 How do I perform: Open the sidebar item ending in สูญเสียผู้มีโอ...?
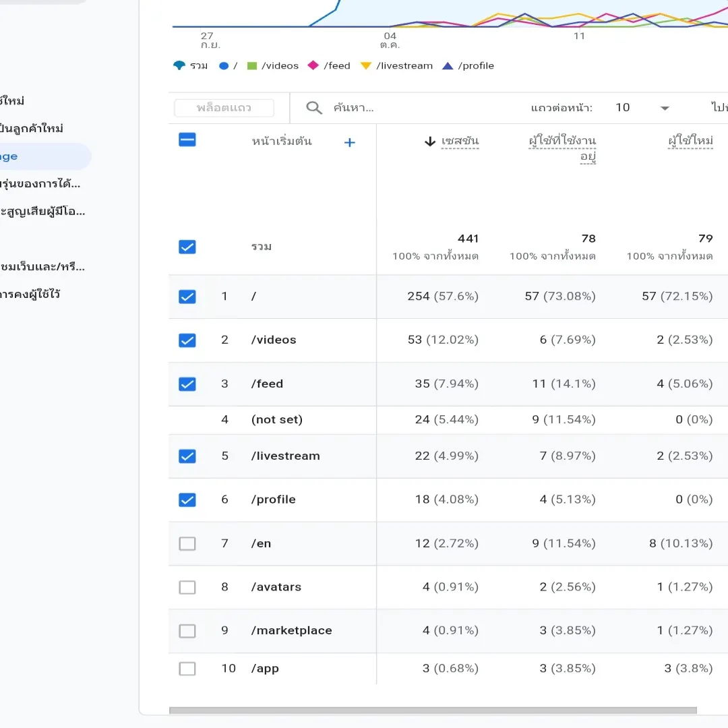[42, 211]
